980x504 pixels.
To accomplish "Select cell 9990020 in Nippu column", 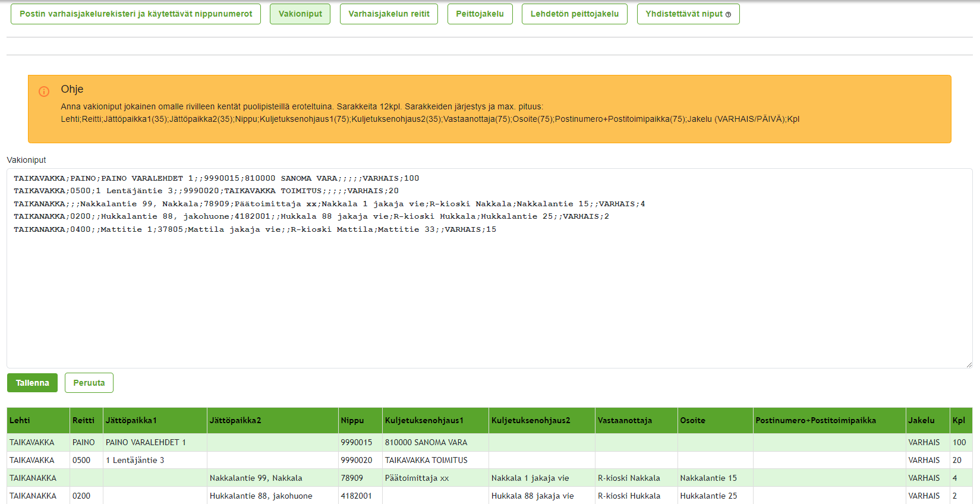I will click(x=360, y=460).
